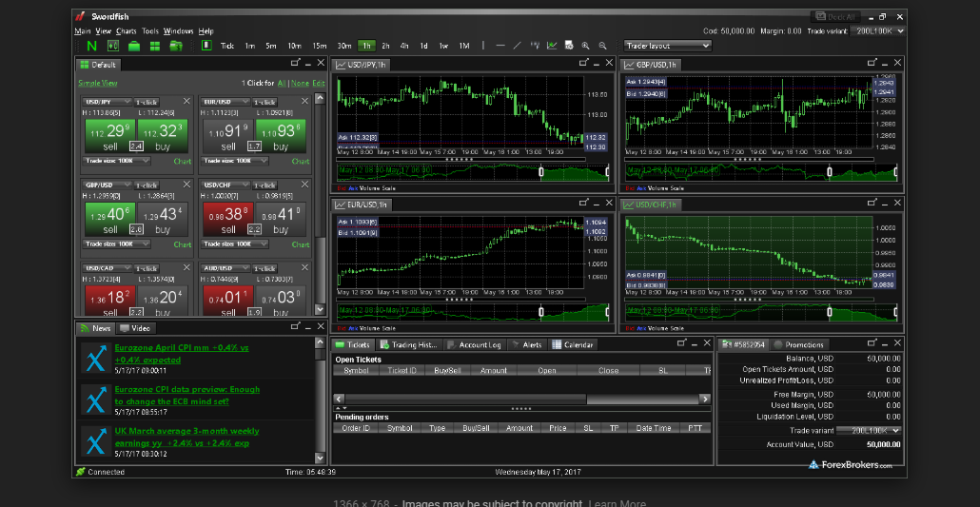The image size is (980, 507).
Task: Switch to the Trading History tab
Action: [x=409, y=344]
